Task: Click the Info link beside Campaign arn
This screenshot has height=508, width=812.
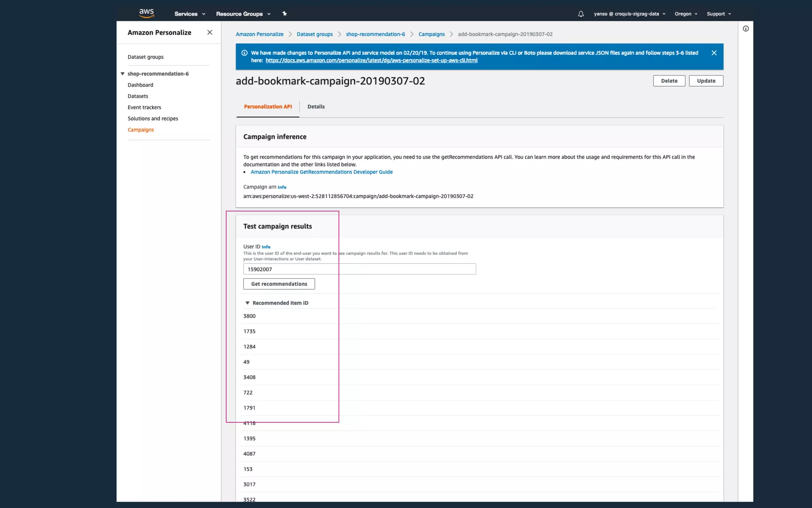Action: click(282, 187)
